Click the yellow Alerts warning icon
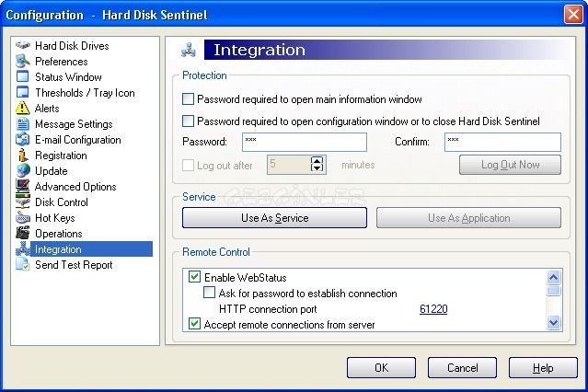Image resolution: width=588 pixels, height=392 pixels. [22, 108]
